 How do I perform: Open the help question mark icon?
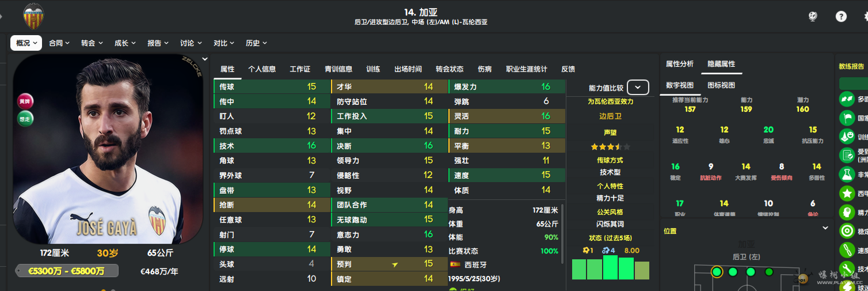tap(841, 17)
